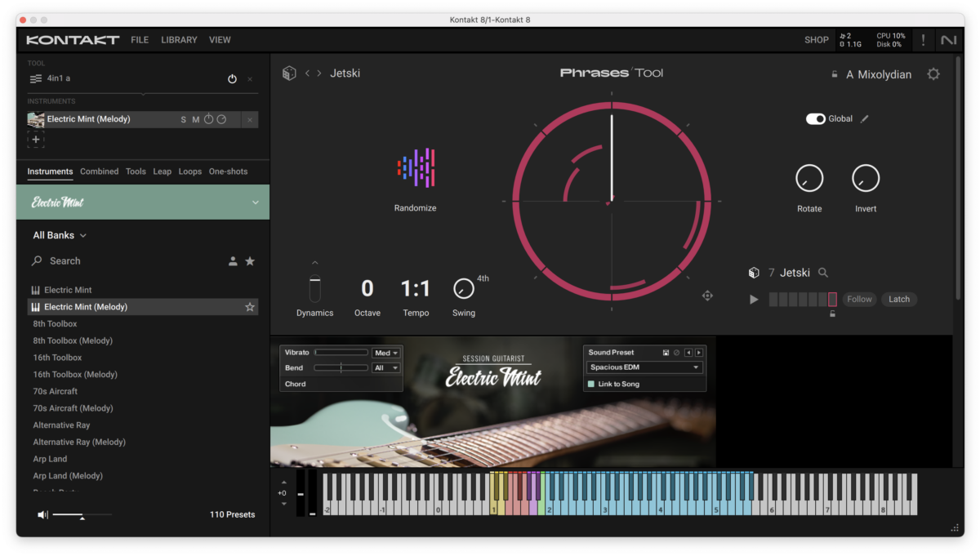Click the master volume slider at bottom

click(x=82, y=515)
